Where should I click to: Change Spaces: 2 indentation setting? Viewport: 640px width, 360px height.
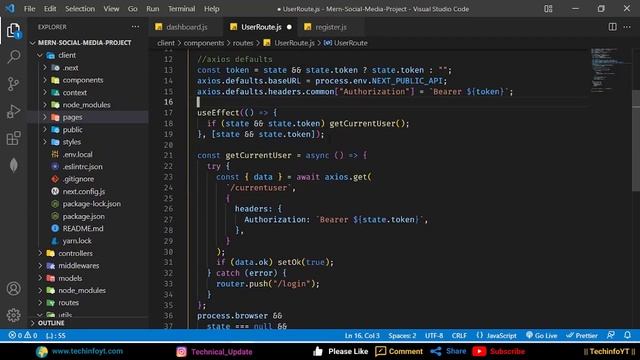[402, 336]
